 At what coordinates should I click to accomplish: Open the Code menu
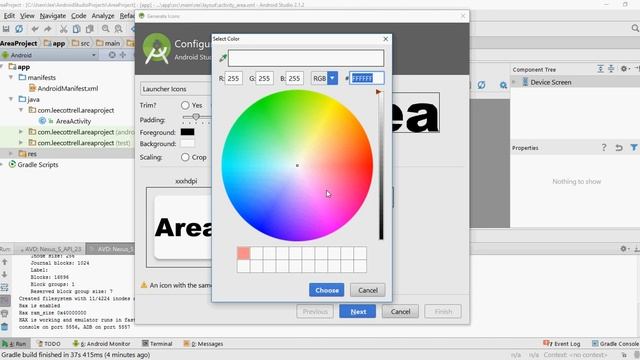click(x=78, y=16)
